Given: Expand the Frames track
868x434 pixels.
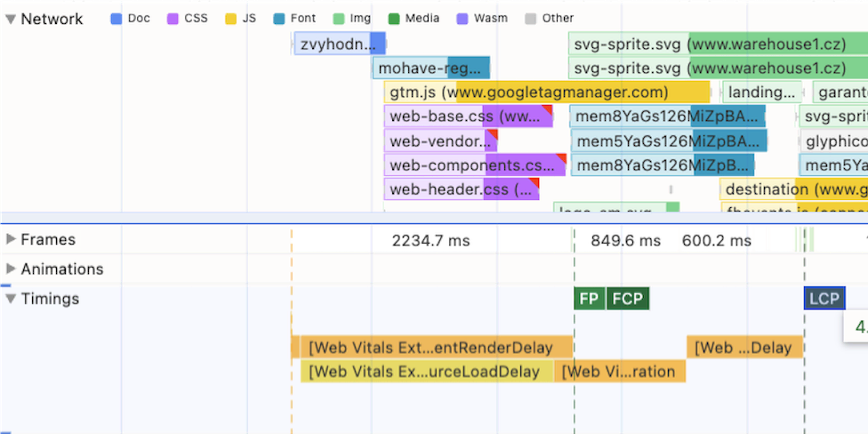Looking at the screenshot, I should click(11, 239).
